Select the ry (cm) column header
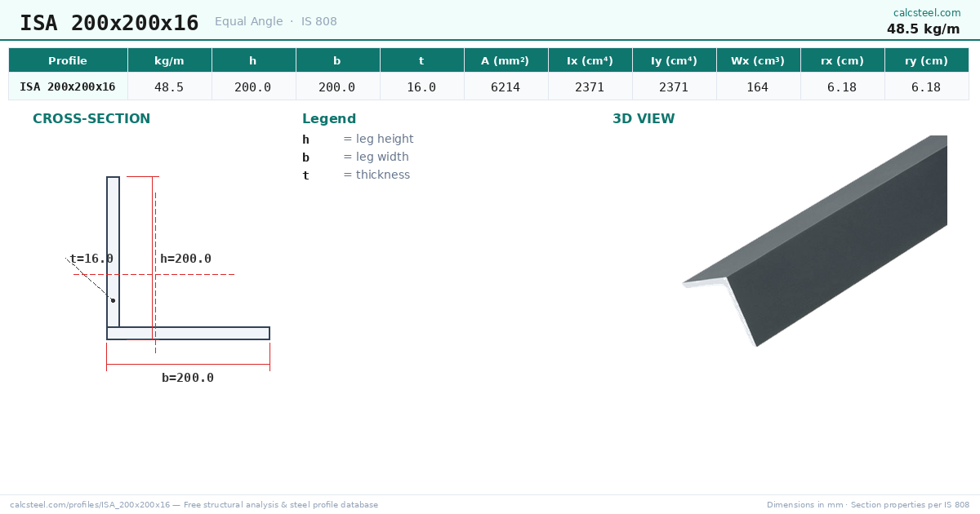The height and width of the screenshot is (514, 980). tap(926, 60)
